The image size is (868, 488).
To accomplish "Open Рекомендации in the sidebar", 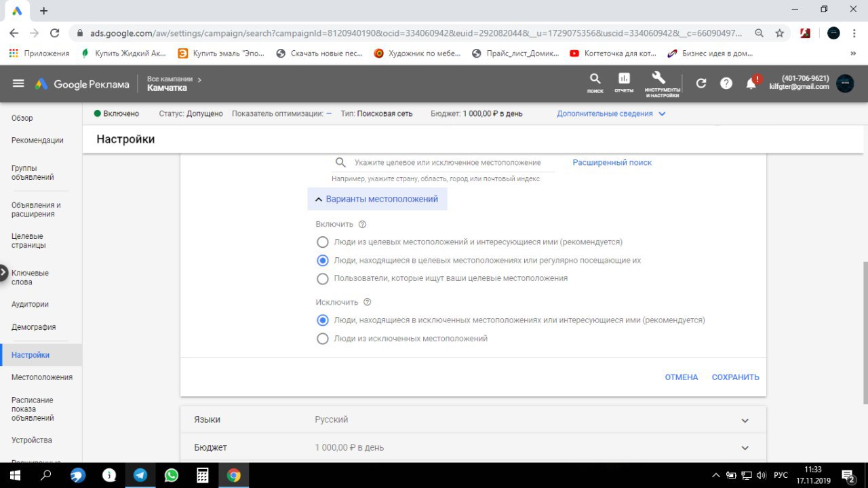I will (x=37, y=140).
